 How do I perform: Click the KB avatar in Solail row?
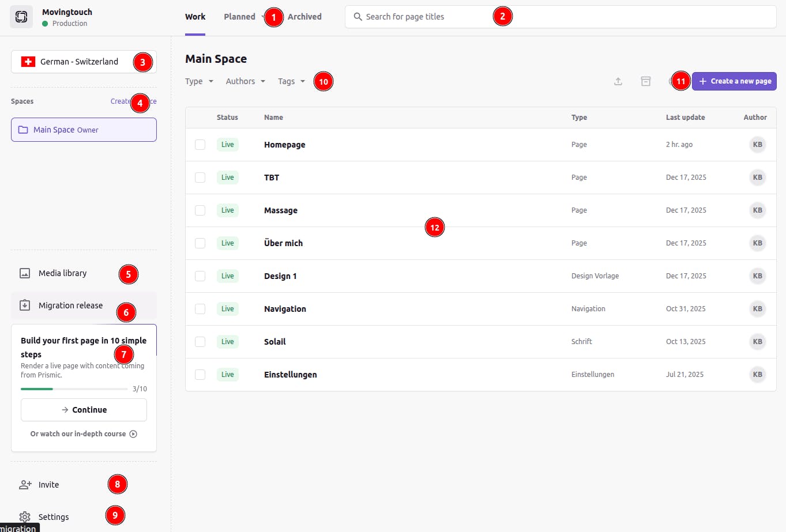click(758, 342)
